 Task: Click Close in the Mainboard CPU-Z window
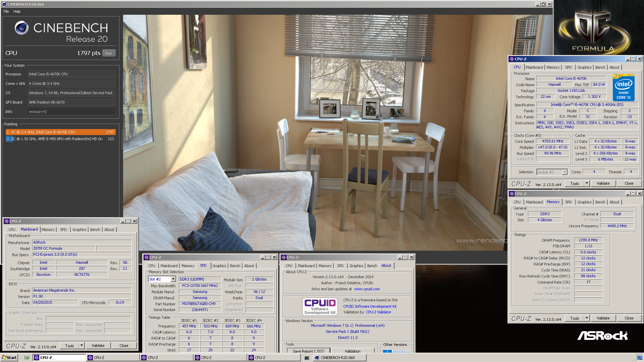click(124, 346)
